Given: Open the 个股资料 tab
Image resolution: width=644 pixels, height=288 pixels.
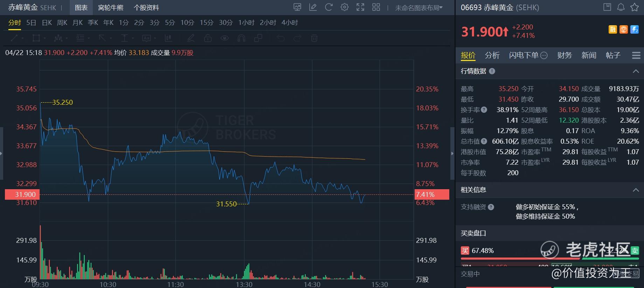Looking at the screenshot, I should tap(146, 7).
